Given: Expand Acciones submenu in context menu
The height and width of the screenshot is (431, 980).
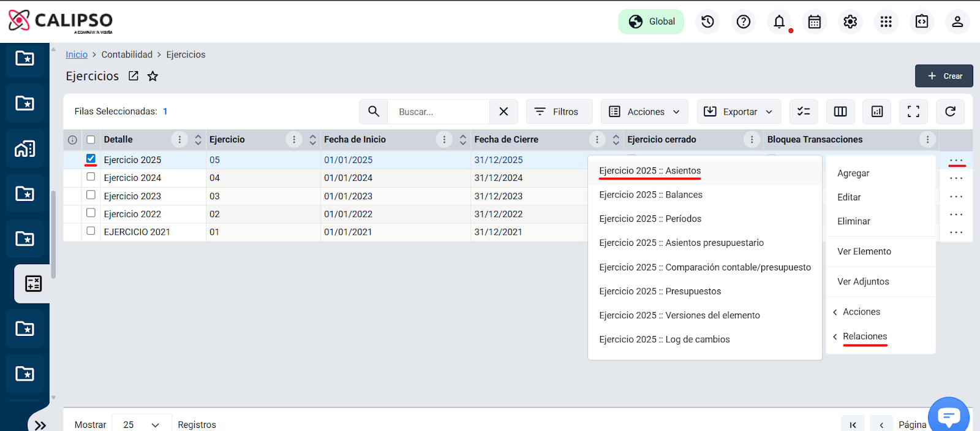Looking at the screenshot, I should [x=881, y=312].
